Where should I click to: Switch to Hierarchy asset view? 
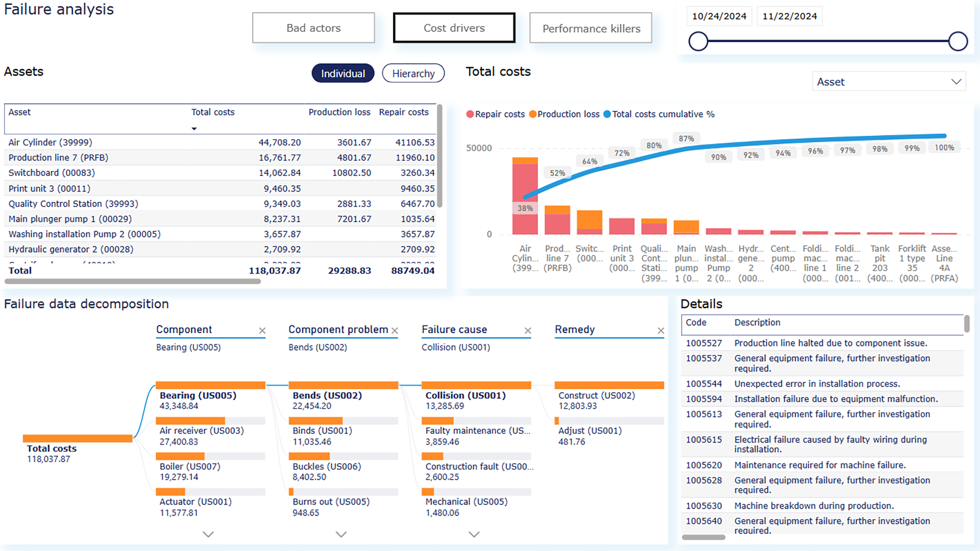click(413, 74)
